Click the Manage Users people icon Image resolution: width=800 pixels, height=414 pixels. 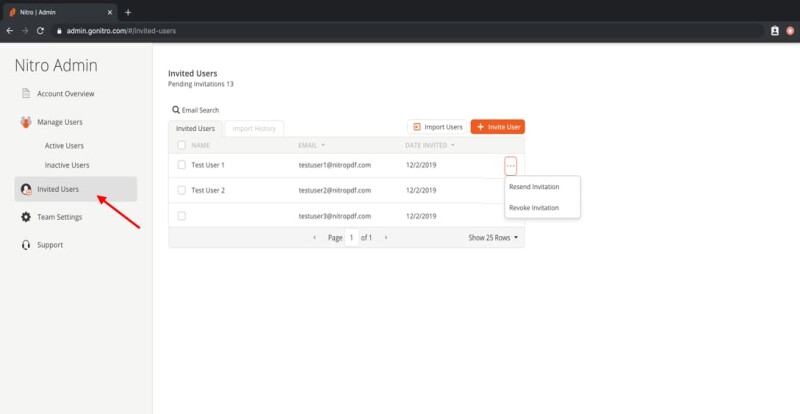26,122
